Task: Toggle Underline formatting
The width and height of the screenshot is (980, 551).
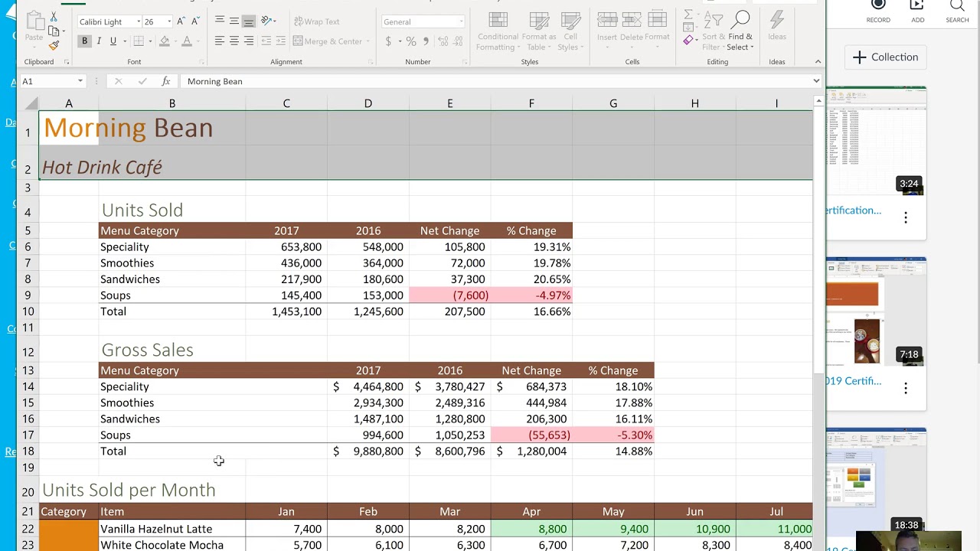Action: (x=113, y=41)
